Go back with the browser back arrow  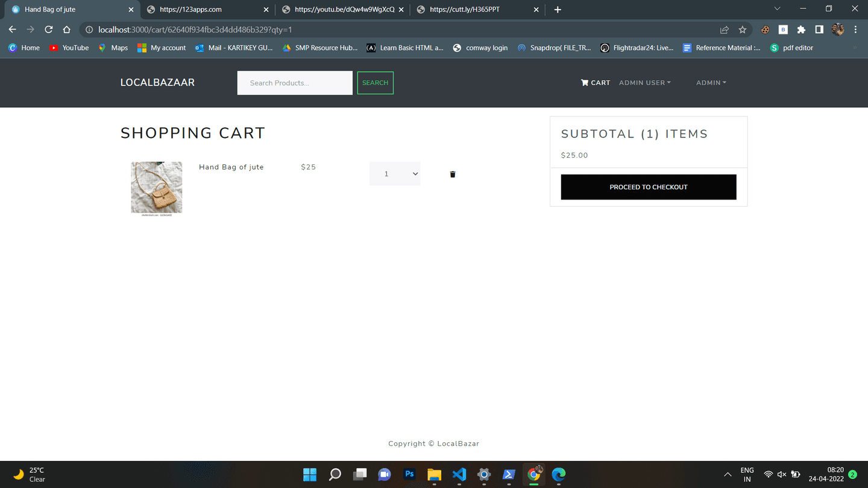click(13, 30)
